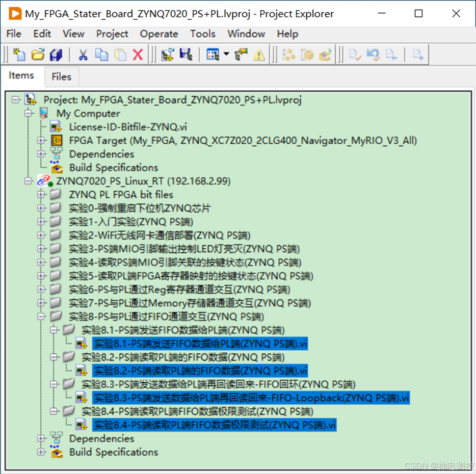Viewport: 476px width, 474px height.
Task: Click the source control check-out icon
Action: pos(391,55)
